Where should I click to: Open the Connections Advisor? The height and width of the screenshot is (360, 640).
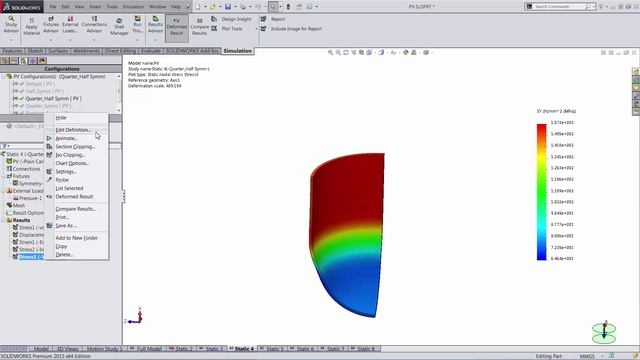coord(94,24)
